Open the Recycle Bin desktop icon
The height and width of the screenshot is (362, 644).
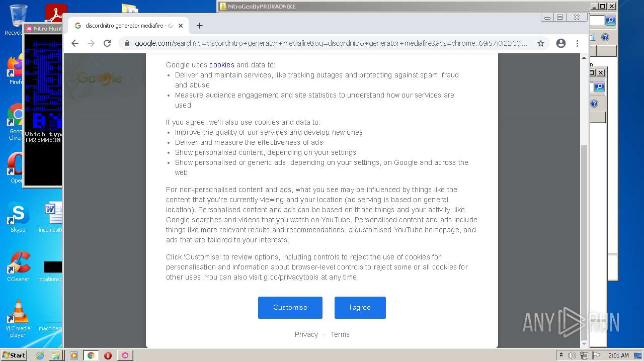[x=18, y=20]
